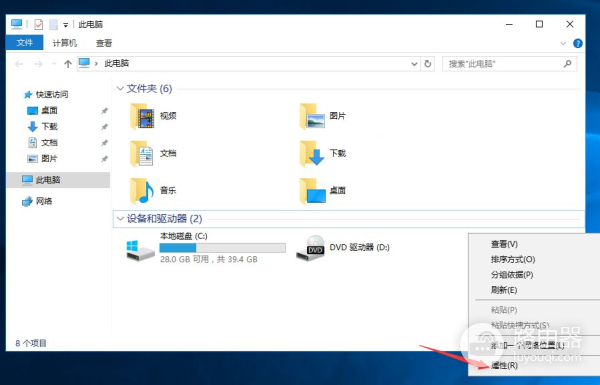Select the 音乐 folder icon

pyautogui.click(x=142, y=191)
